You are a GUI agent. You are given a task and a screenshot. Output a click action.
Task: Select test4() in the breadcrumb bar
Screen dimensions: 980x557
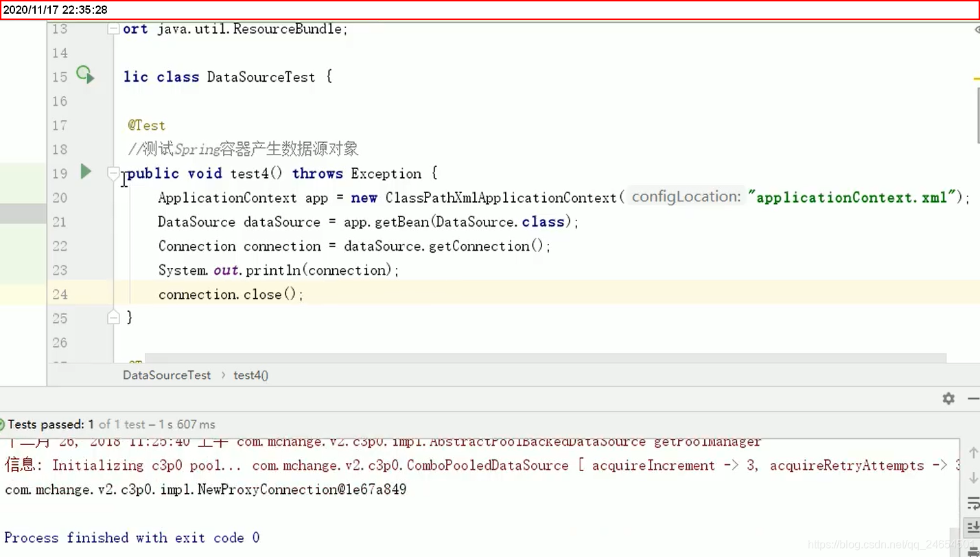pos(250,375)
